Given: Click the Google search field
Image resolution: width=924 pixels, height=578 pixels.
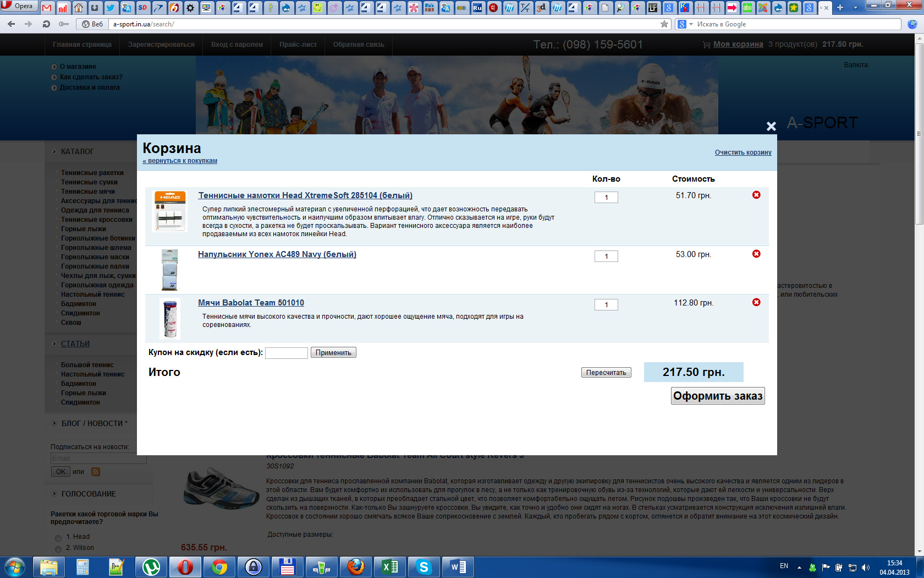Looking at the screenshot, I should point(798,24).
